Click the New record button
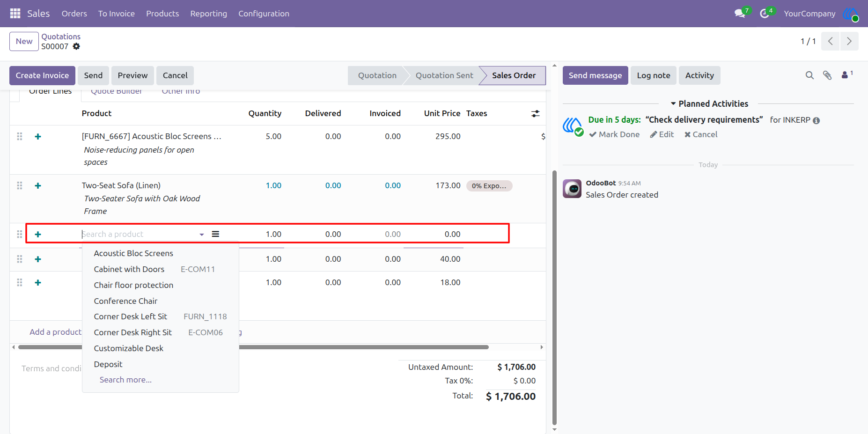868x434 pixels. coord(24,41)
